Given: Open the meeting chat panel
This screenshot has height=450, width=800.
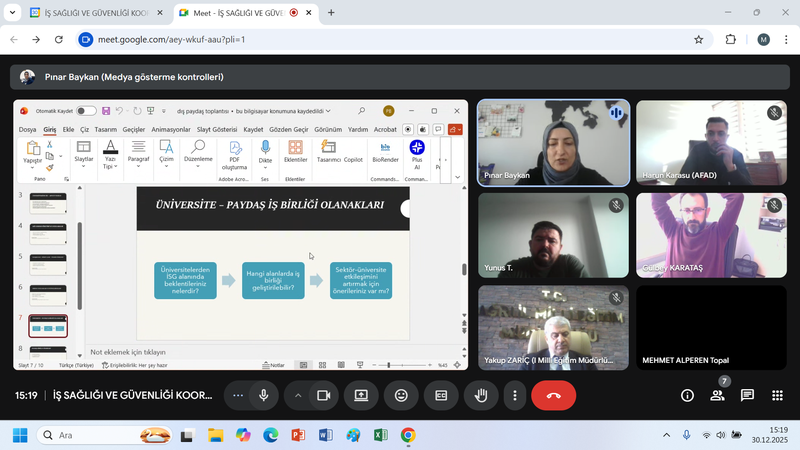Looking at the screenshot, I should 747,395.
